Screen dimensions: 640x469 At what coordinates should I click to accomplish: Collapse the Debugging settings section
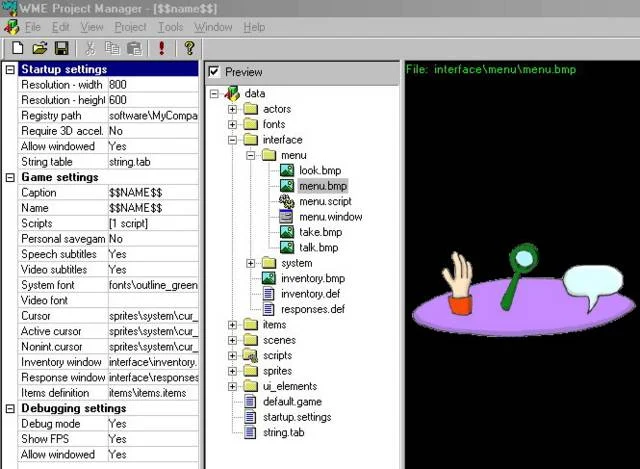click(10, 408)
